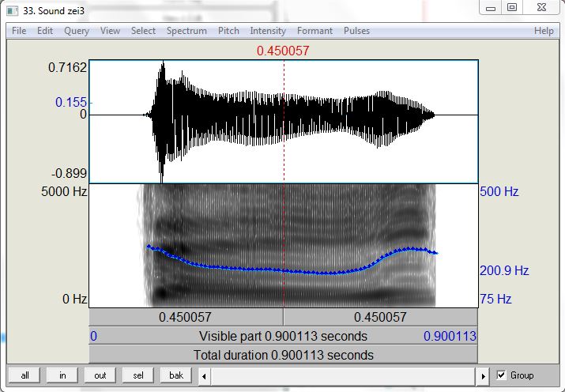This screenshot has width=565, height=392.
Task: Click the -0.899 minimum amplitude label
Action: coord(70,173)
